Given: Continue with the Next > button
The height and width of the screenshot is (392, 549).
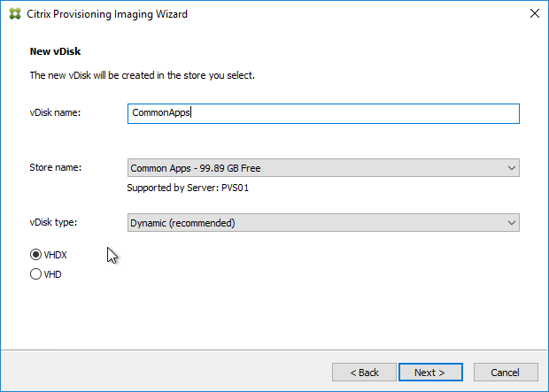Looking at the screenshot, I should (x=430, y=372).
